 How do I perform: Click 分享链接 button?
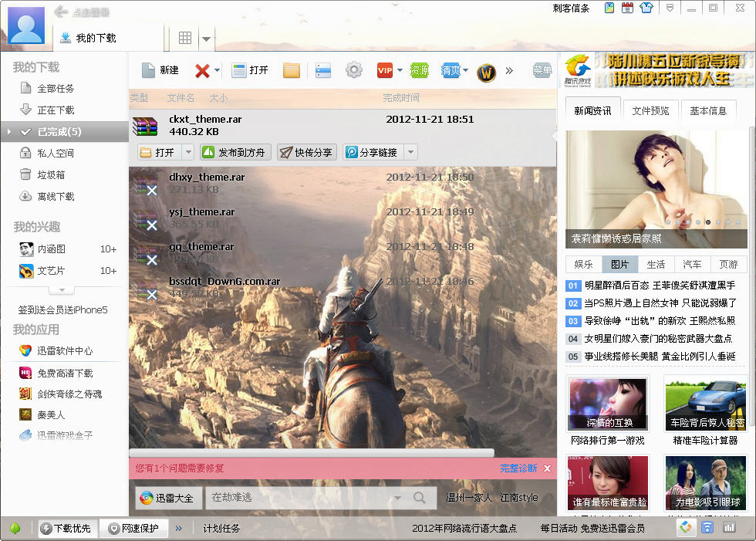(x=373, y=152)
